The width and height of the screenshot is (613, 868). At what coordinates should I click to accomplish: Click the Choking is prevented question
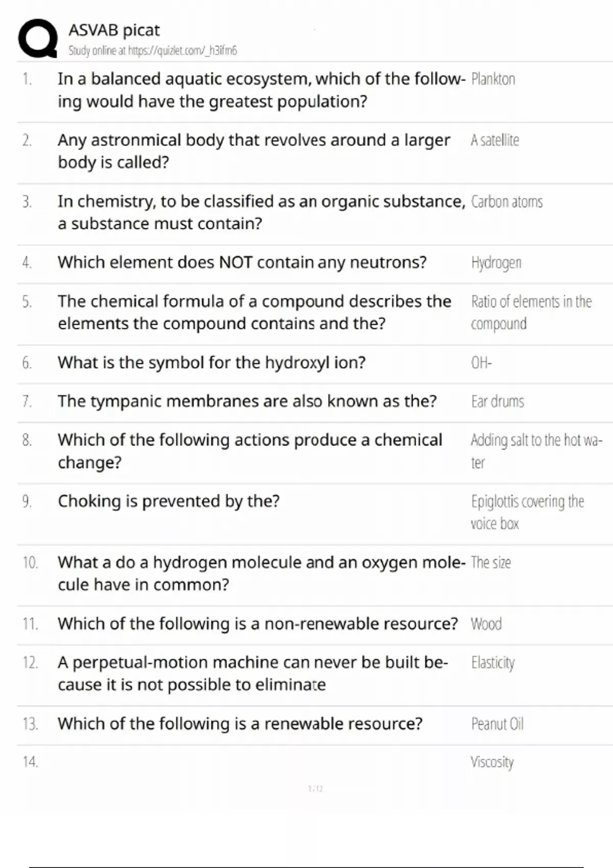(169, 501)
